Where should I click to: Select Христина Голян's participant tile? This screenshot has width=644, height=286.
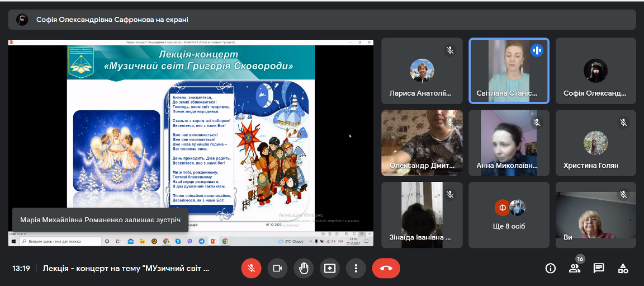[595, 143]
